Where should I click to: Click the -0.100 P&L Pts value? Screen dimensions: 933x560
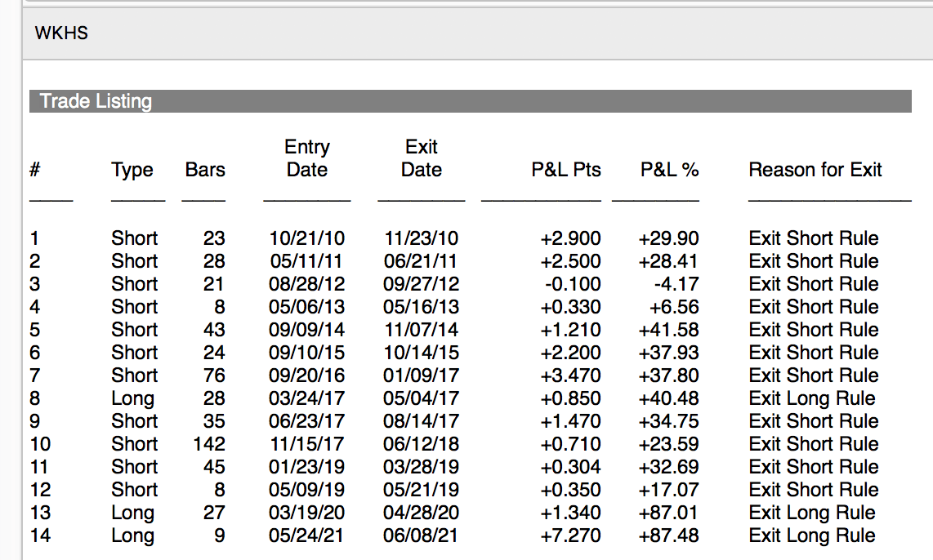pyautogui.click(x=572, y=284)
